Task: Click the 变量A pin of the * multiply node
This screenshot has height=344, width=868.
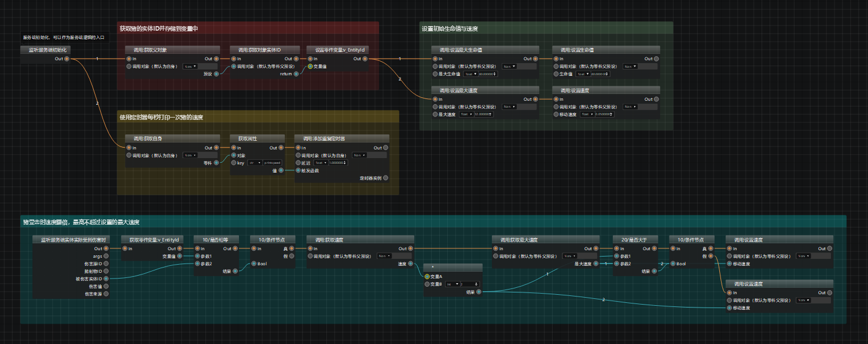Action: click(427, 276)
